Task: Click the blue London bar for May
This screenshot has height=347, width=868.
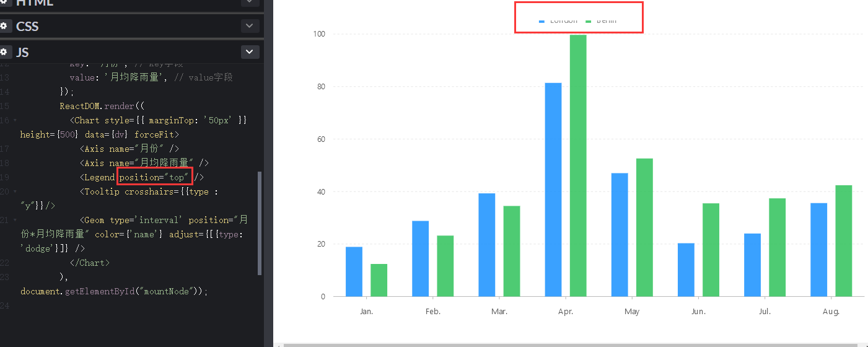Action: click(x=620, y=235)
